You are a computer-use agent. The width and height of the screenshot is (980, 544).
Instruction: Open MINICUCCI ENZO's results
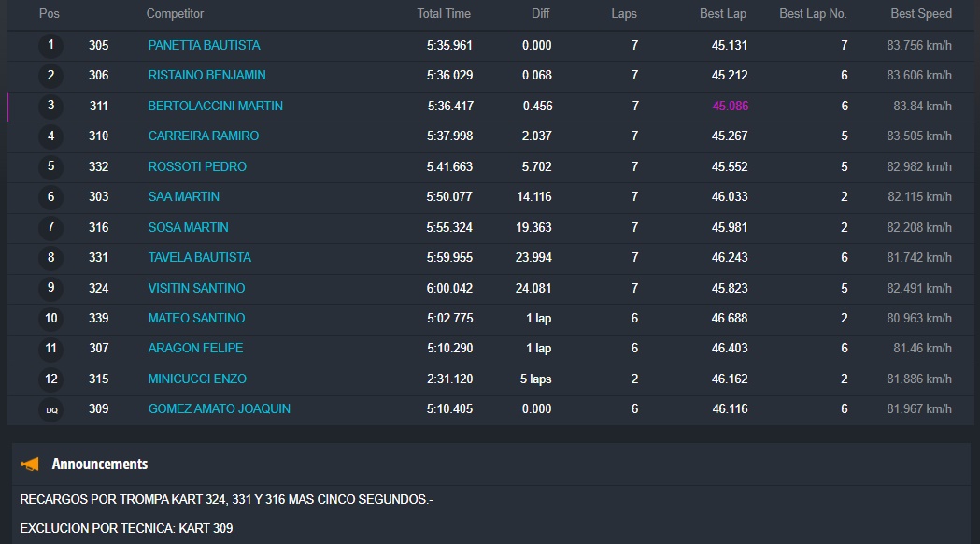click(197, 379)
